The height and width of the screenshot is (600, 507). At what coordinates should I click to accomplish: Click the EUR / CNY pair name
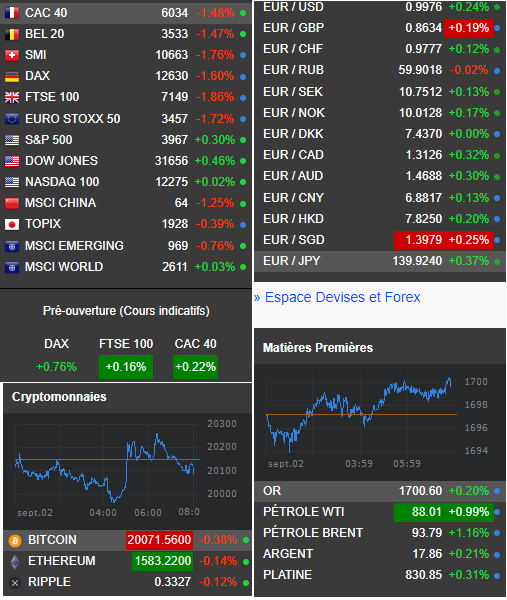(293, 198)
